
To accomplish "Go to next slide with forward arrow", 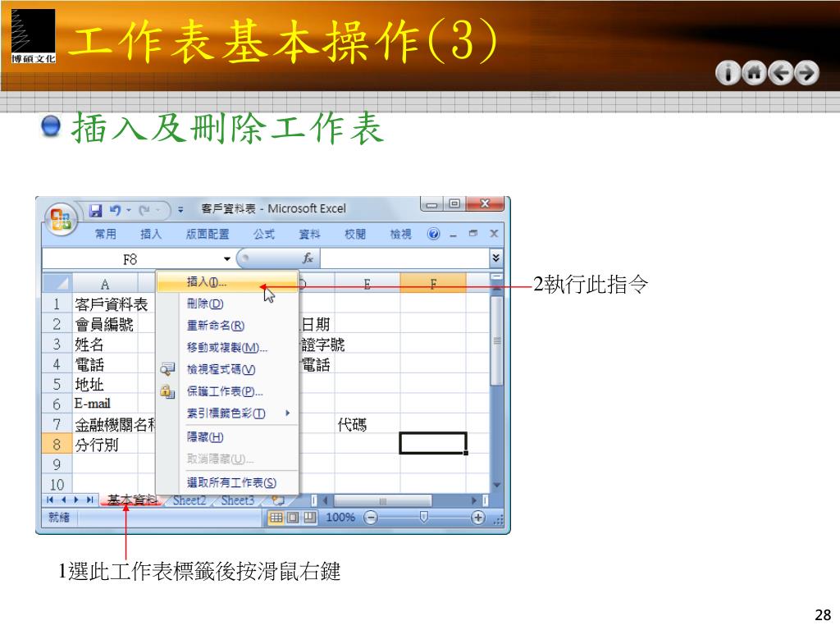I will [x=807, y=73].
